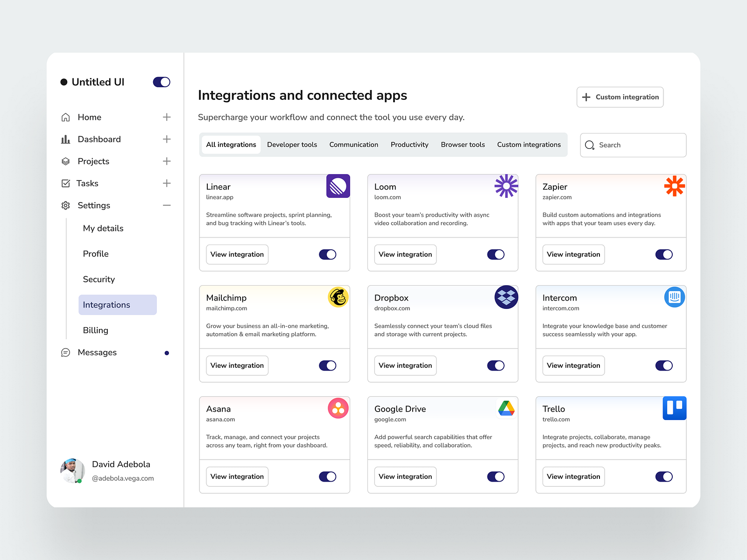Click the Home house icon in sidebar
Viewport: 747px width, 560px height.
click(x=66, y=117)
